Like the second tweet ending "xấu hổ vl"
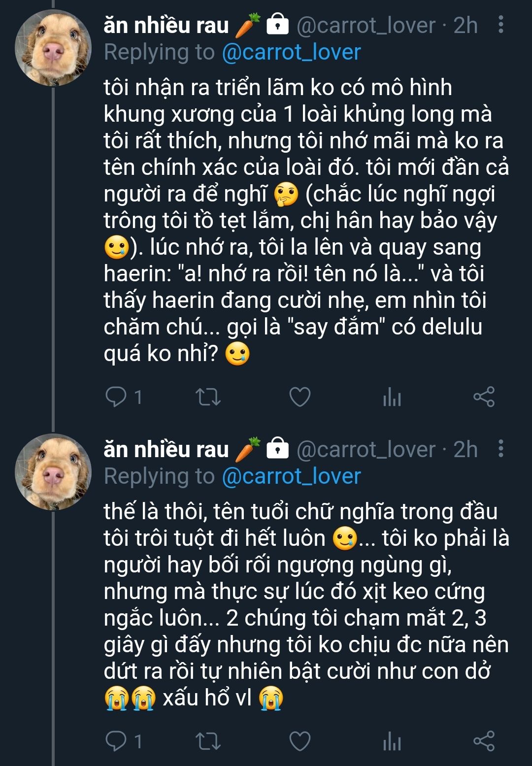Viewport: 532px width, 766px height. point(299,741)
